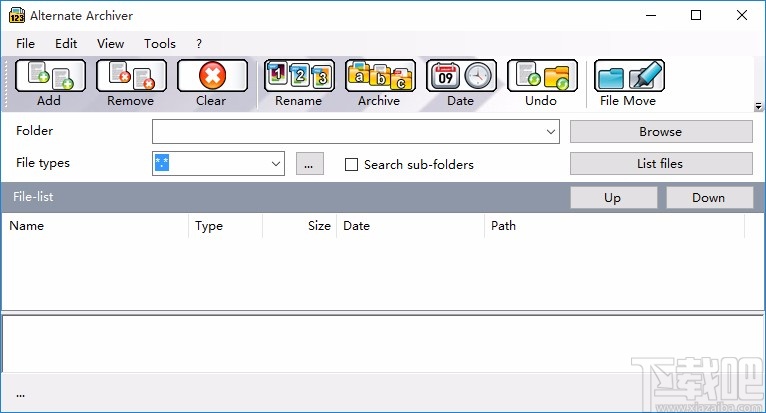Expand the Folder dropdown list

click(551, 131)
